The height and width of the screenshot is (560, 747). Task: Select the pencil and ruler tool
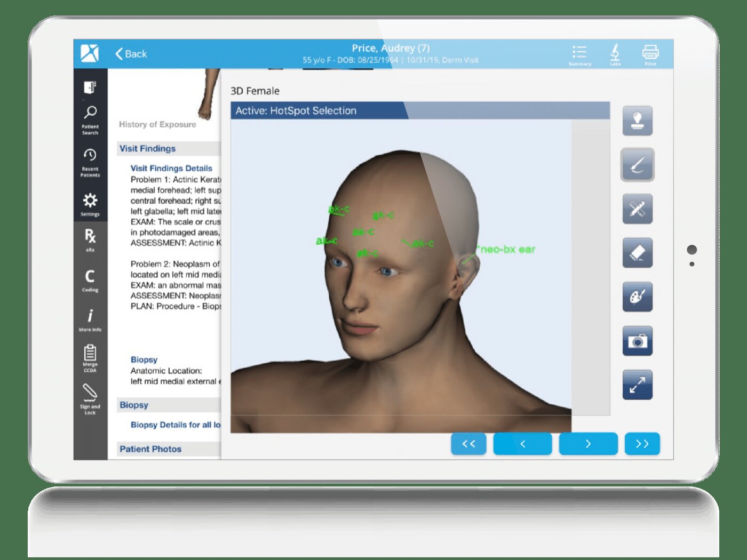click(x=637, y=209)
